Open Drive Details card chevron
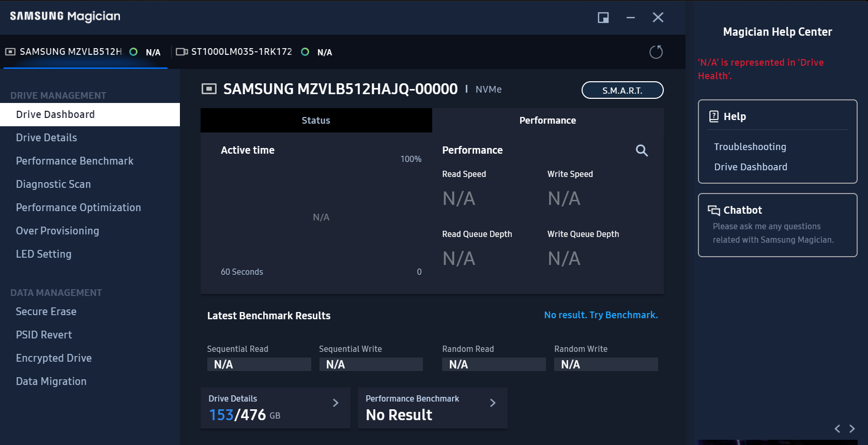Screen dimensions: 868x445 coord(336,403)
